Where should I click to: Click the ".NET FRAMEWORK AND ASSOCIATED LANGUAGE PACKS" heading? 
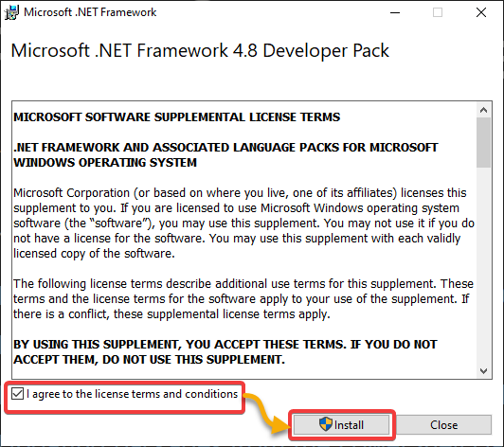225,155
